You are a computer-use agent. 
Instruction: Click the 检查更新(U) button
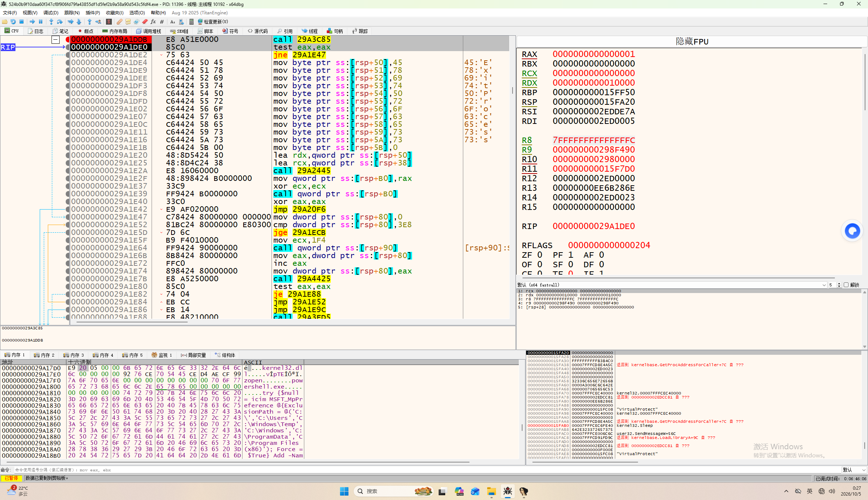coord(213,22)
